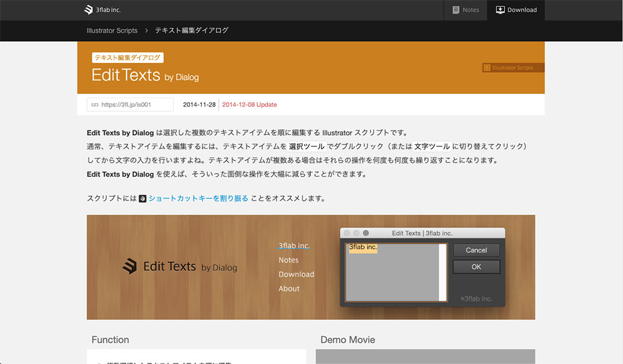This screenshot has height=364, width=623.
Task: Click the breadcrumb chevron arrow
Action: coord(146,30)
